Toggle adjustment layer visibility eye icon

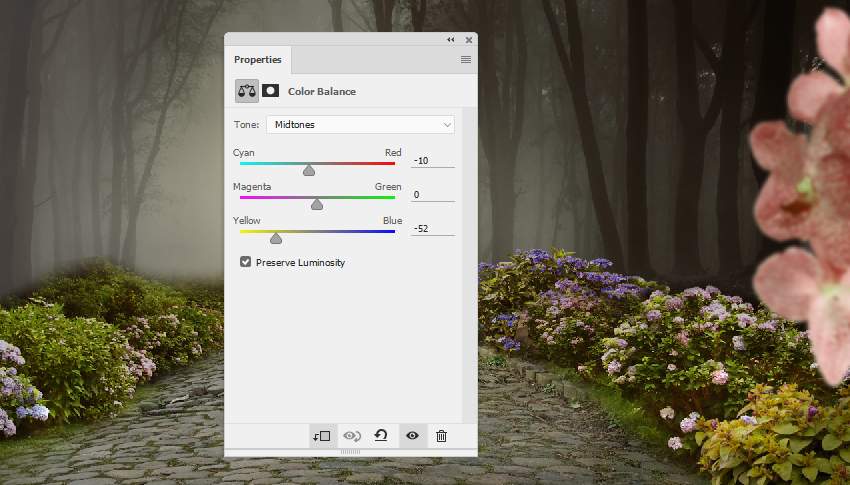(413, 436)
